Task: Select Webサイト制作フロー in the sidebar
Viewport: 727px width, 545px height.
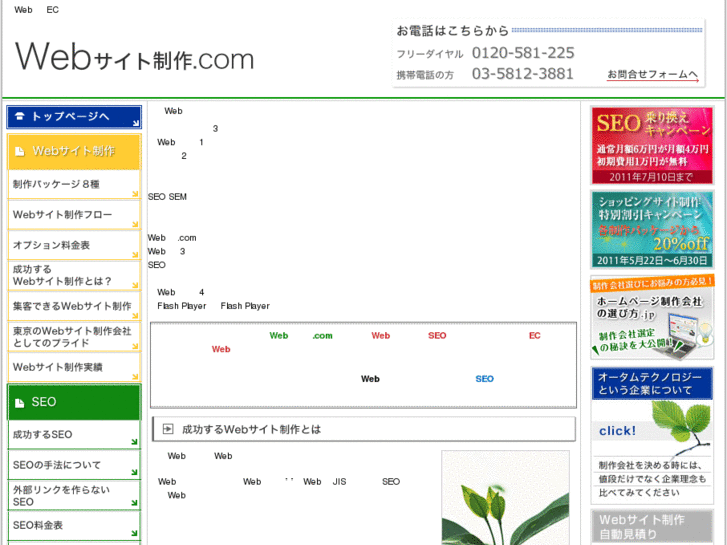Action: click(74, 215)
